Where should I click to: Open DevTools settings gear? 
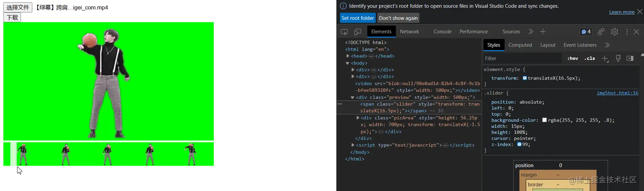(x=614, y=31)
